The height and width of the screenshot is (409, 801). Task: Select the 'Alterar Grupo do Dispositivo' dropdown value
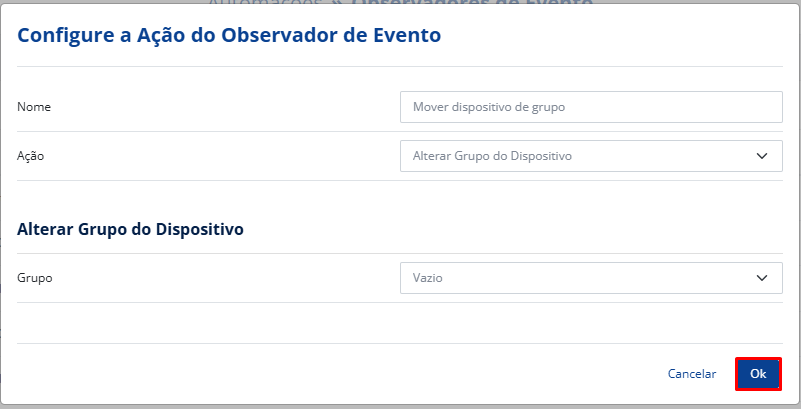492,156
